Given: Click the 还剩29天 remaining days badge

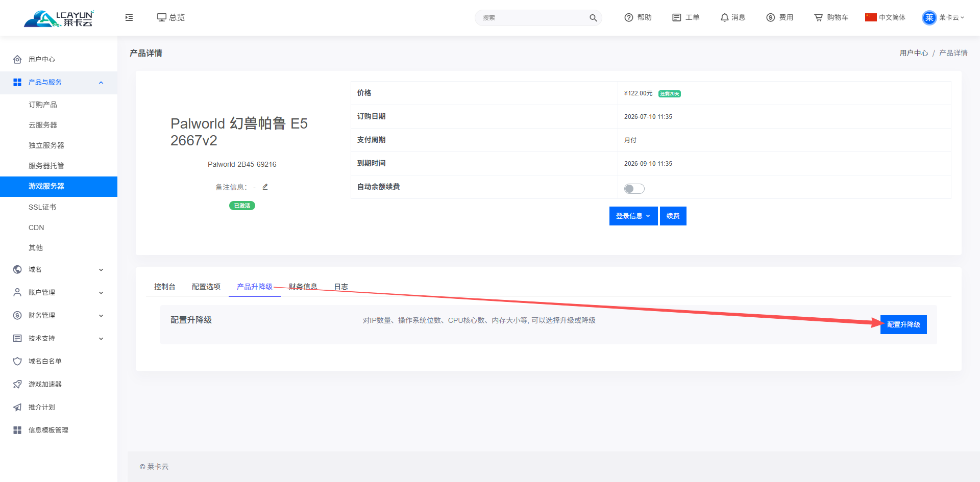Looking at the screenshot, I should pos(669,94).
